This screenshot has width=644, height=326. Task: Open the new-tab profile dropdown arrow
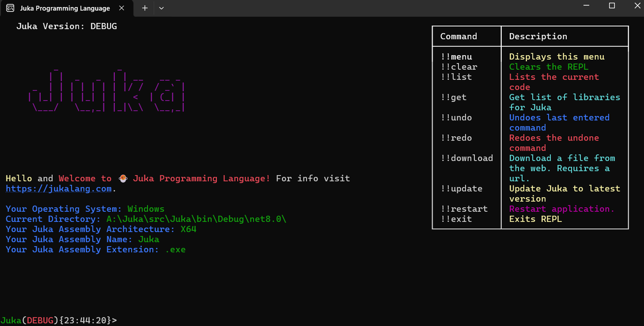click(162, 8)
